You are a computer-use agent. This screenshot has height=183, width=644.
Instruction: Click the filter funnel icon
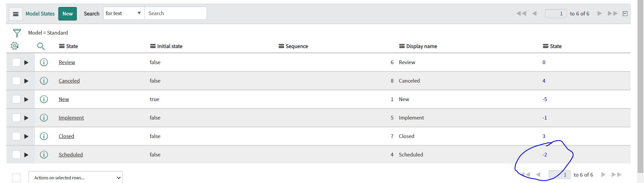tap(17, 33)
